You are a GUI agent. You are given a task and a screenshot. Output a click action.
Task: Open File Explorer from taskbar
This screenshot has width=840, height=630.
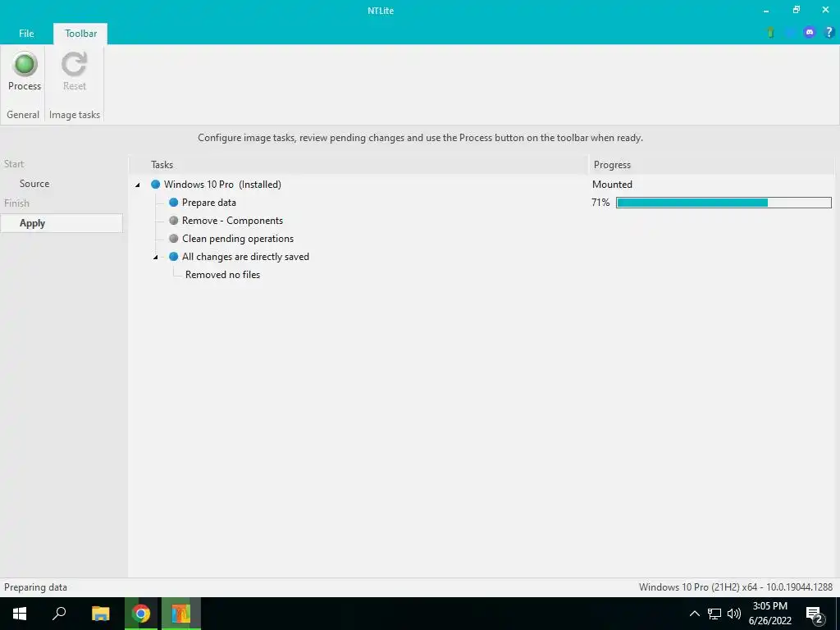[100, 614]
